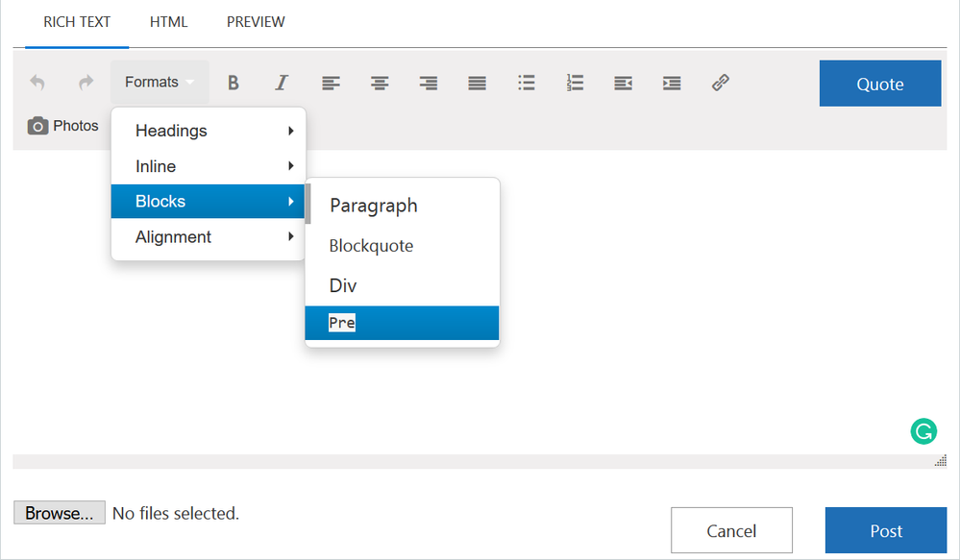Undo the last edit
Screen dimensions: 960x560
pyautogui.click(x=37, y=82)
